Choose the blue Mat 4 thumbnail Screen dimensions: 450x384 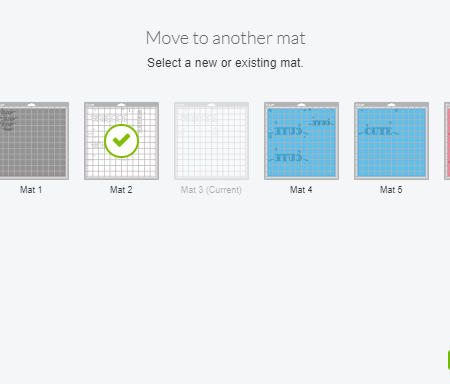(x=301, y=141)
